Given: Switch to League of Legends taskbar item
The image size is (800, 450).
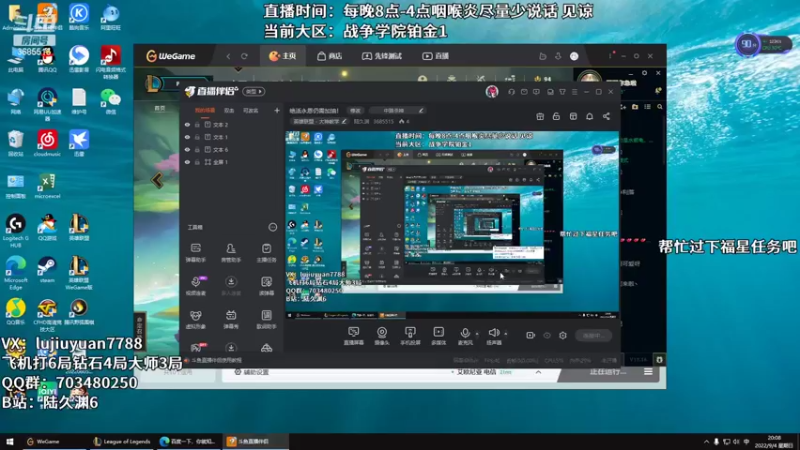Looking at the screenshot, I should [121, 442].
